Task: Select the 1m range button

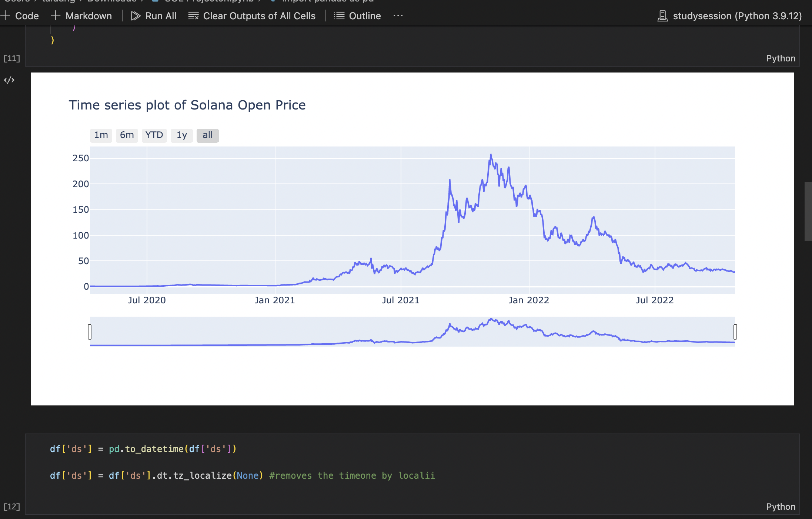Action: [101, 135]
